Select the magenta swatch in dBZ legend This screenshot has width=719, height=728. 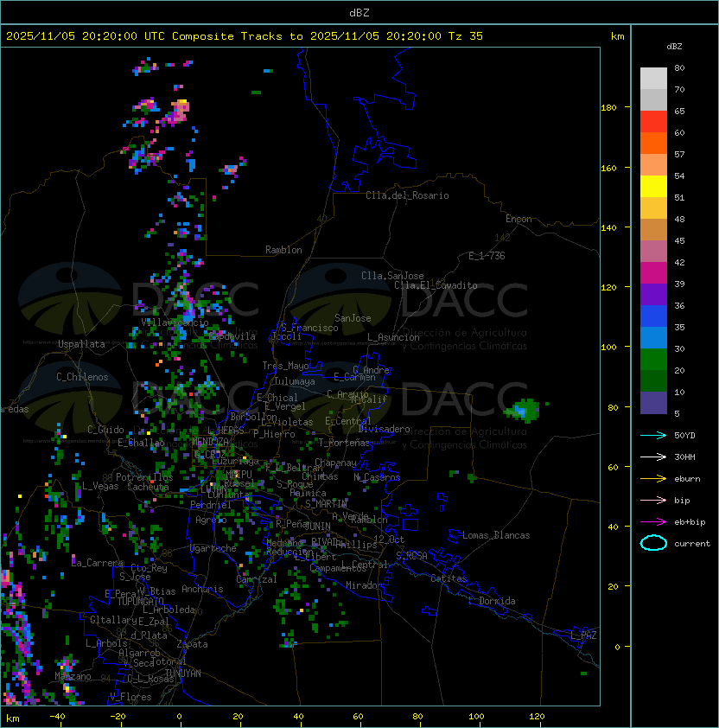point(653,273)
